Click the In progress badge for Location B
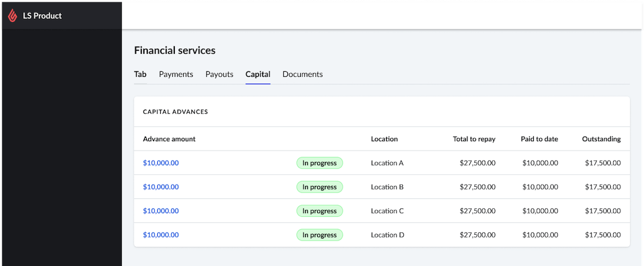 [319, 187]
